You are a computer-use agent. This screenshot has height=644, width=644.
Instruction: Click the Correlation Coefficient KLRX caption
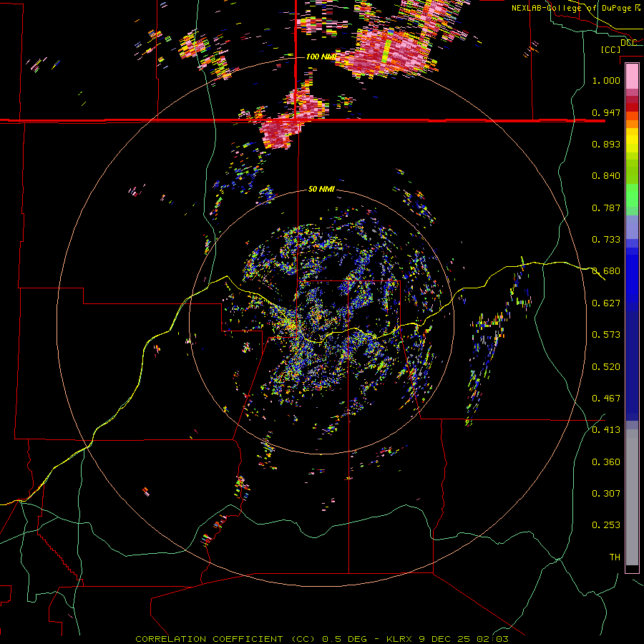tap(322, 639)
